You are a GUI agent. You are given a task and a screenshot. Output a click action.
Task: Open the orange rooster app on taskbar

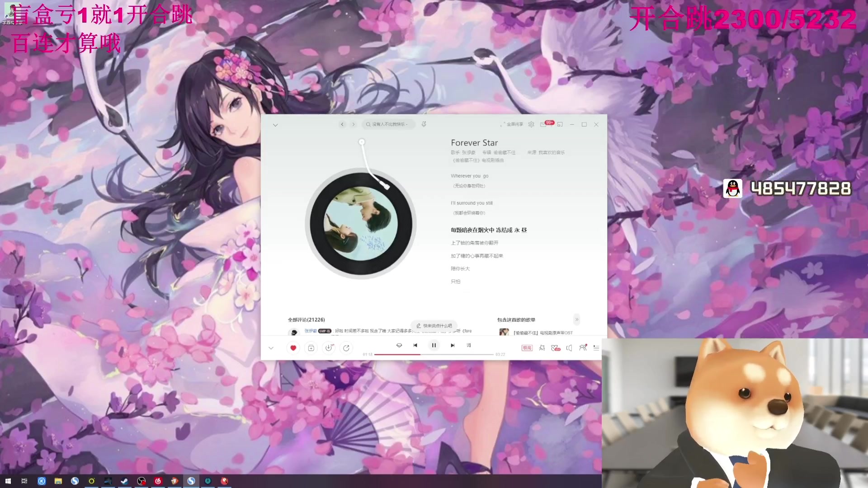[175, 481]
